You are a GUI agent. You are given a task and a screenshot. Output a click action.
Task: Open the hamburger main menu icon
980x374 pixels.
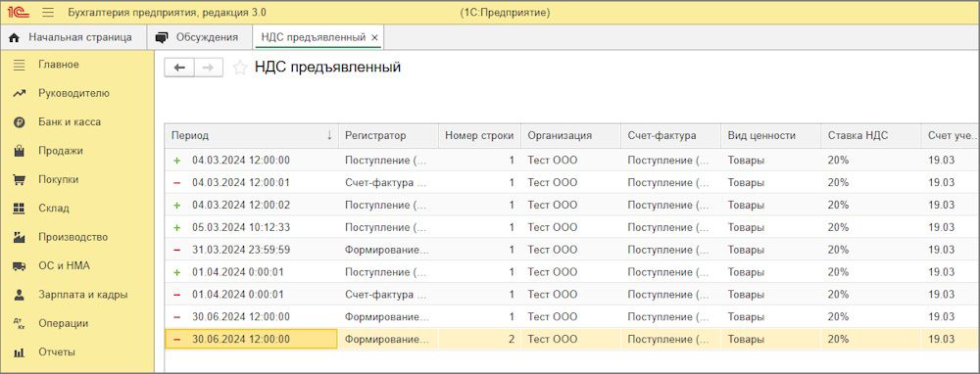49,13
